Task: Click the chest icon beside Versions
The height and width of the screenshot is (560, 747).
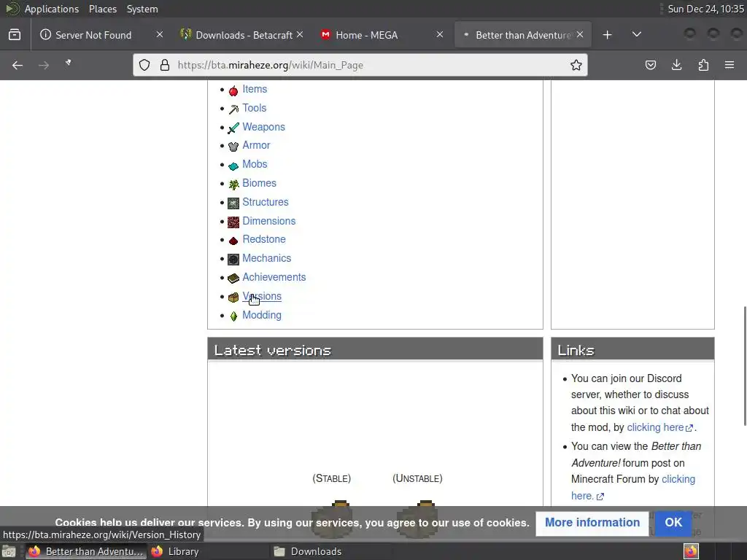Action: pos(233,297)
